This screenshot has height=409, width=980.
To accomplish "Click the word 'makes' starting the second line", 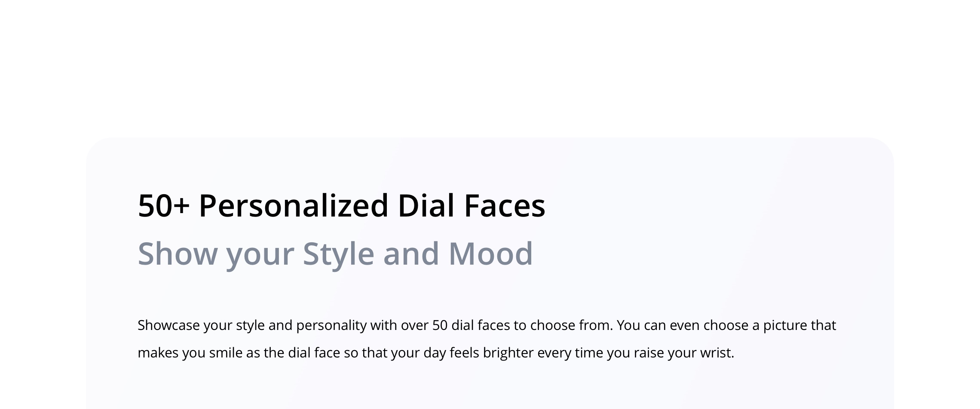I will [158, 353].
